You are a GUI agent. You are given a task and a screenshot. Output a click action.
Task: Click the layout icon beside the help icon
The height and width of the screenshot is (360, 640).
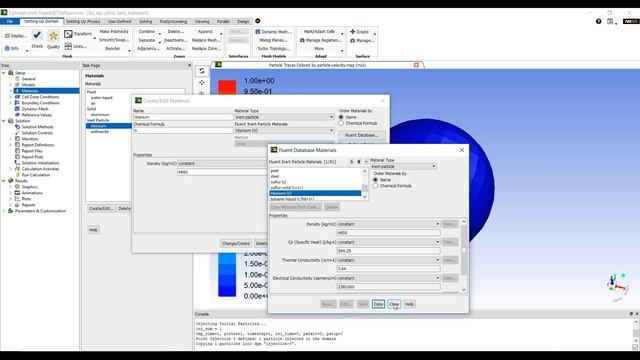[610, 21]
